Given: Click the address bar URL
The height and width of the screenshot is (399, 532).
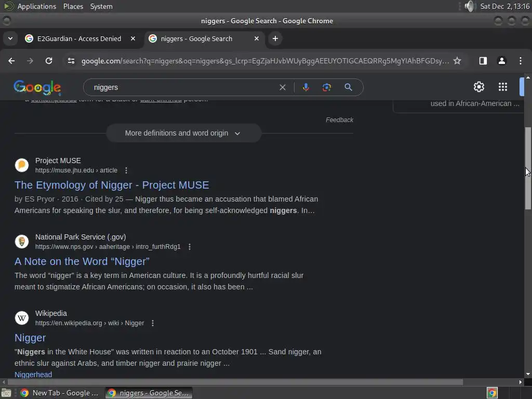Looking at the screenshot, I should click(265, 61).
